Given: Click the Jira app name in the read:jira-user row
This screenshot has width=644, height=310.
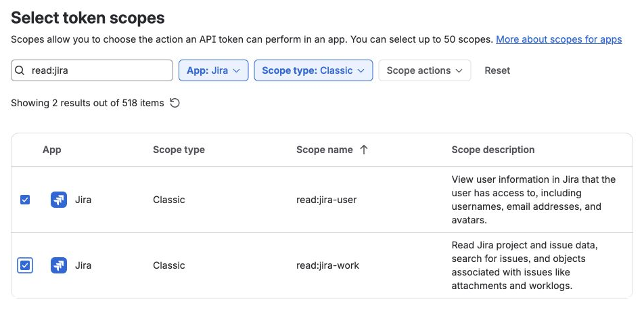Looking at the screenshot, I should 83,200.
